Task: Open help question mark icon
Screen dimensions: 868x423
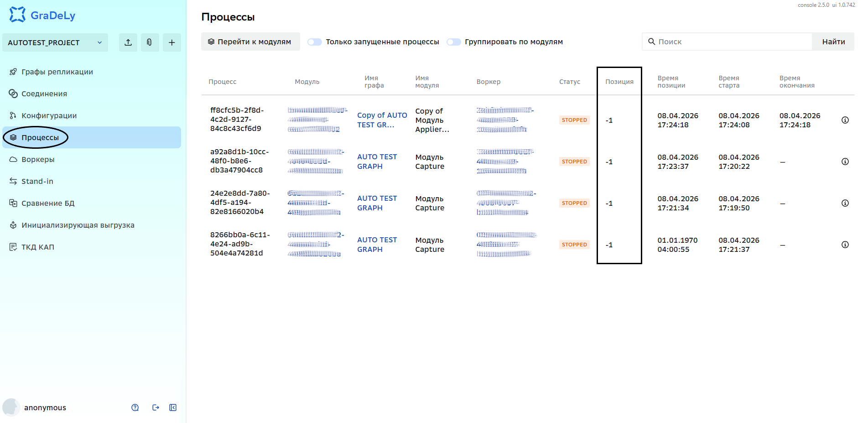Action: pyautogui.click(x=135, y=407)
